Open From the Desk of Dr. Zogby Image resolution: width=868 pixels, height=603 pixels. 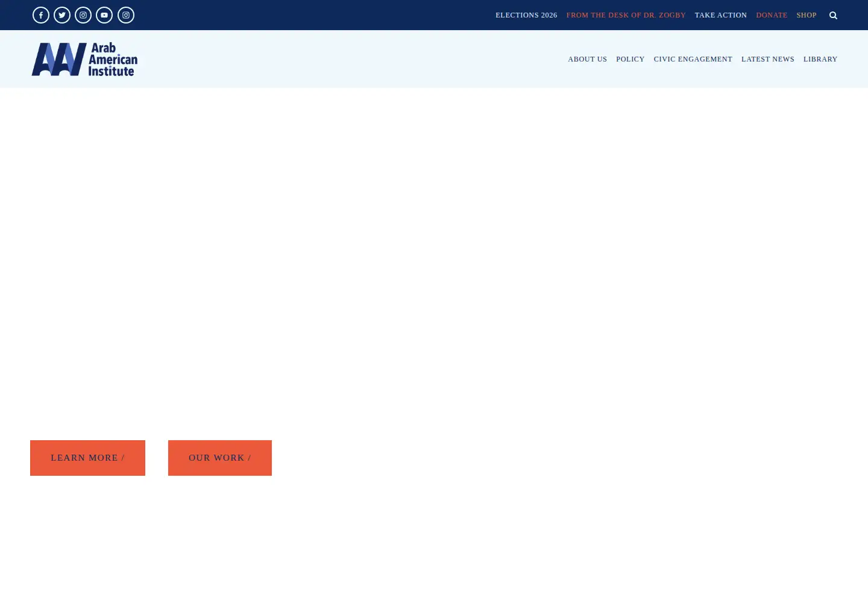626,15
